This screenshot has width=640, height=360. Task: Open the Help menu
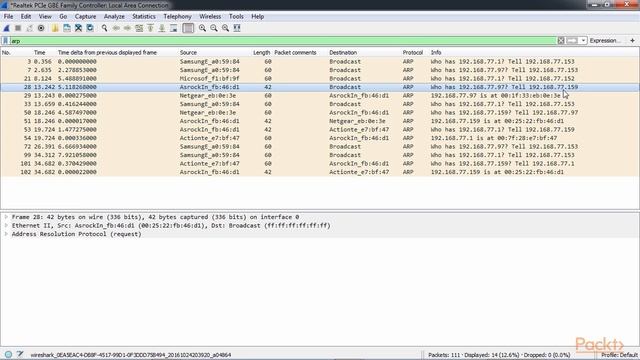tap(258, 16)
